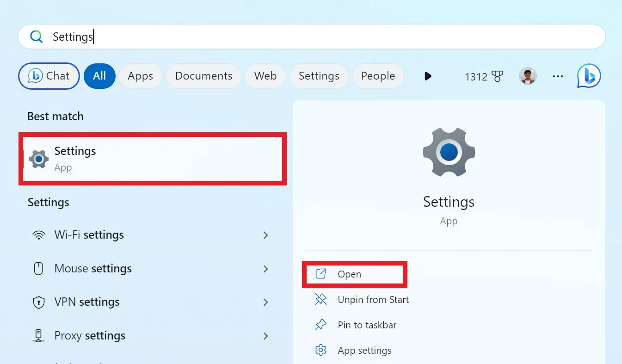This screenshot has width=622, height=364.
Task: Click inside the search input field
Action: 185,36
